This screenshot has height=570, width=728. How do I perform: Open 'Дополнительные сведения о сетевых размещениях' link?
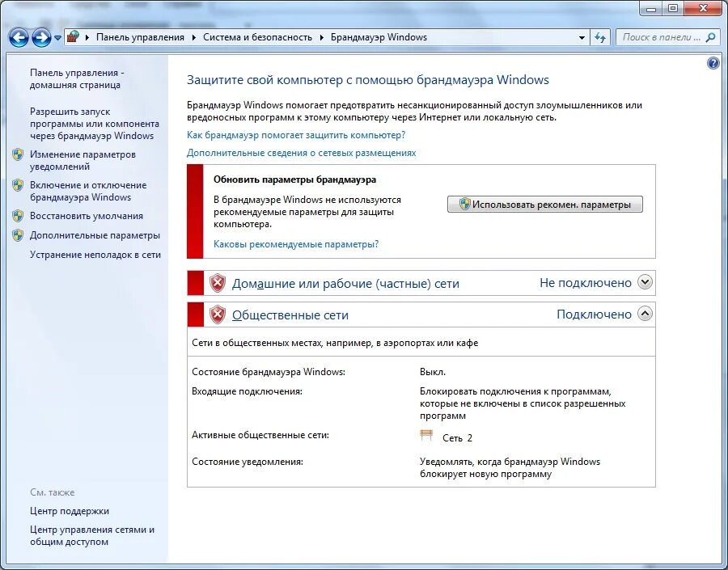click(302, 153)
